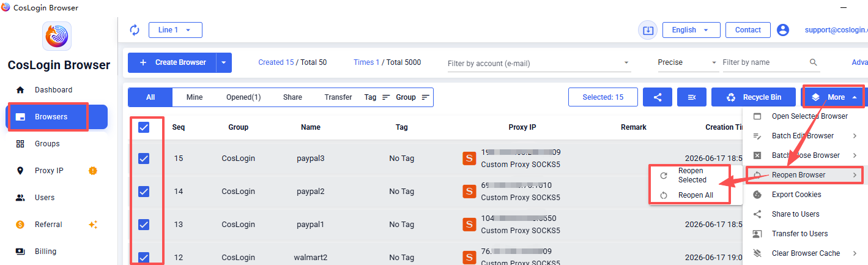Click the Dashboard home icon
Image resolution: width=868 pixels, height=265 pixels.
20,90
